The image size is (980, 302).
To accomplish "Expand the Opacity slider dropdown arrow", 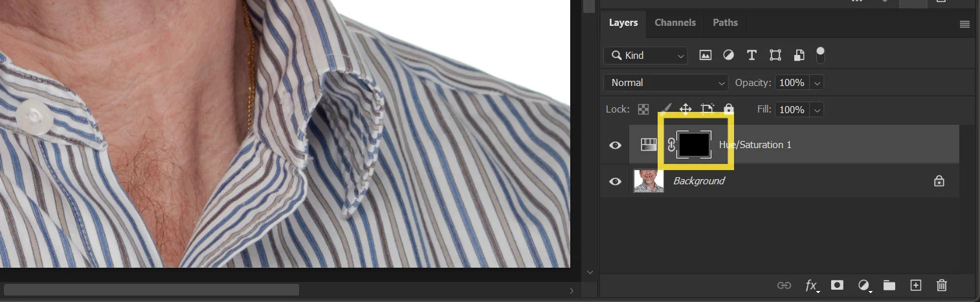I will point(817,83).
